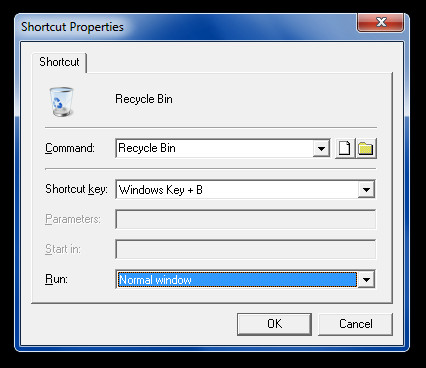Screen dimensions: 426x368
Task: Click the Run: label
Action: click(56, 279)
